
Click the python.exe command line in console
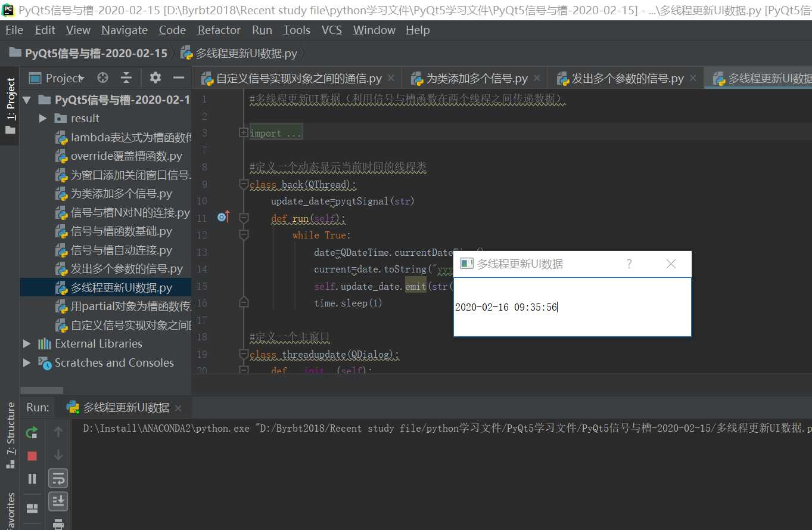[x=447, y=428]
